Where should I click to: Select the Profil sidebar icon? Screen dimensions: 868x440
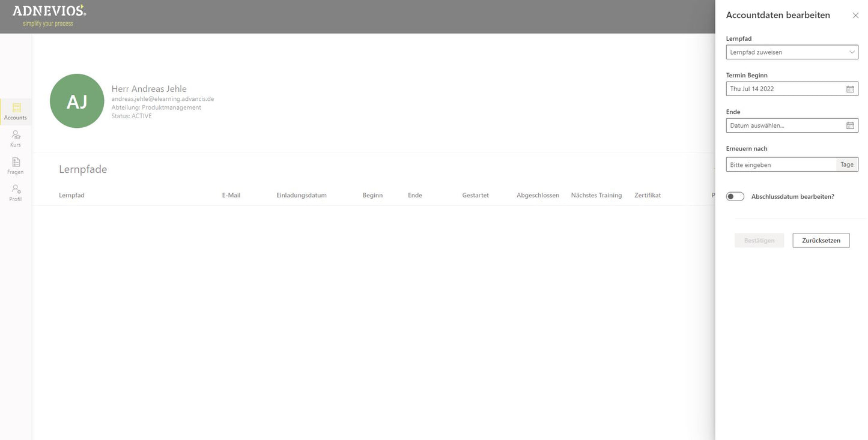16,193
